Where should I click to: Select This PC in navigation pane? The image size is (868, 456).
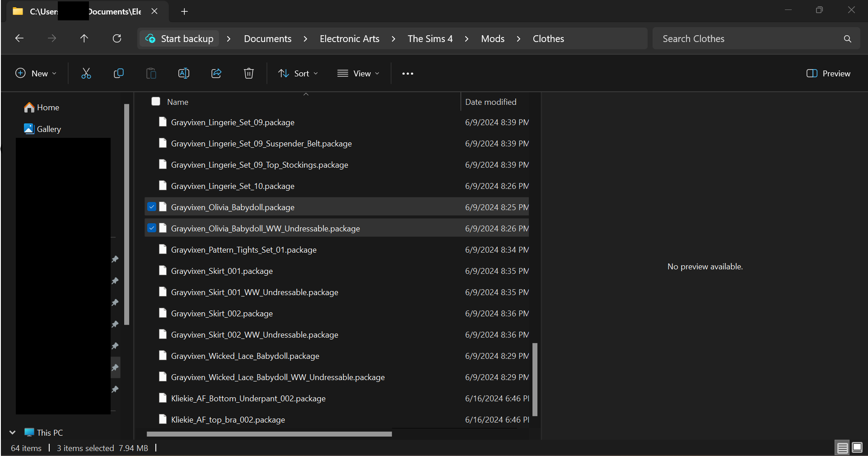(x=44, y=432)
